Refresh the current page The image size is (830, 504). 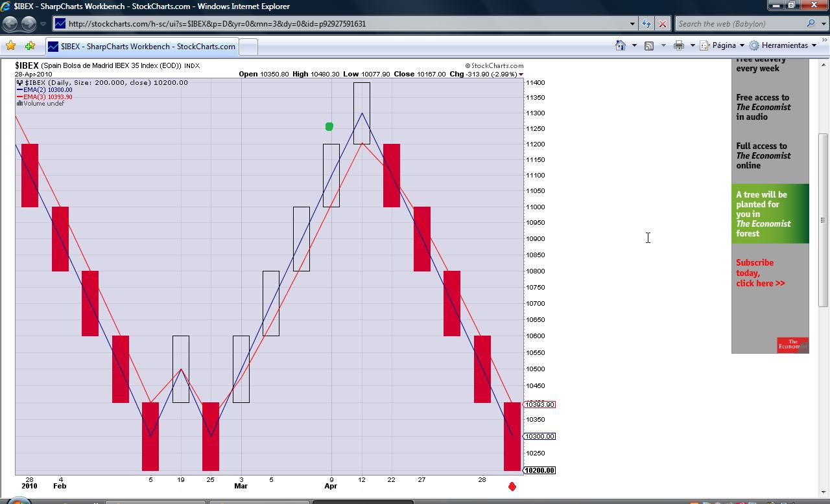pyautogui.click(x=646, y=24)
